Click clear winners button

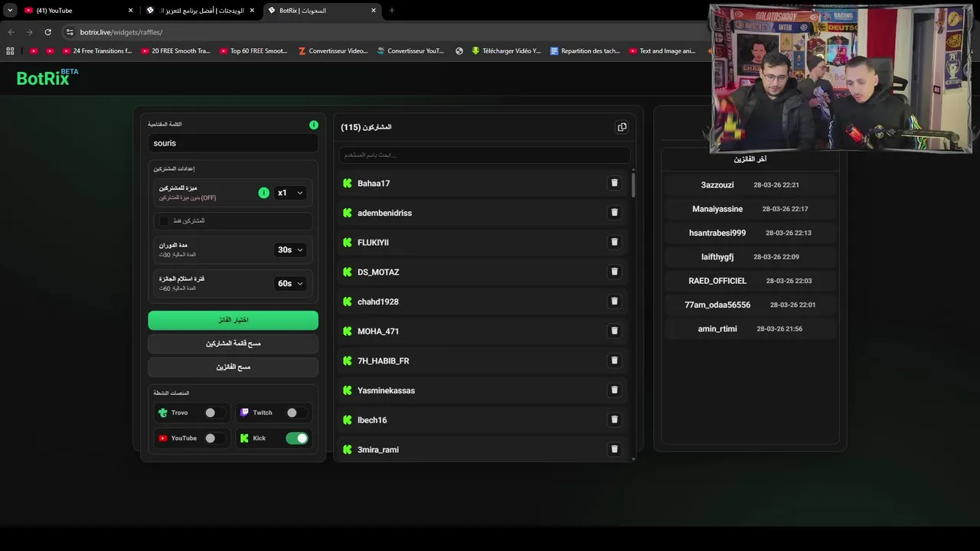[233, 367]
